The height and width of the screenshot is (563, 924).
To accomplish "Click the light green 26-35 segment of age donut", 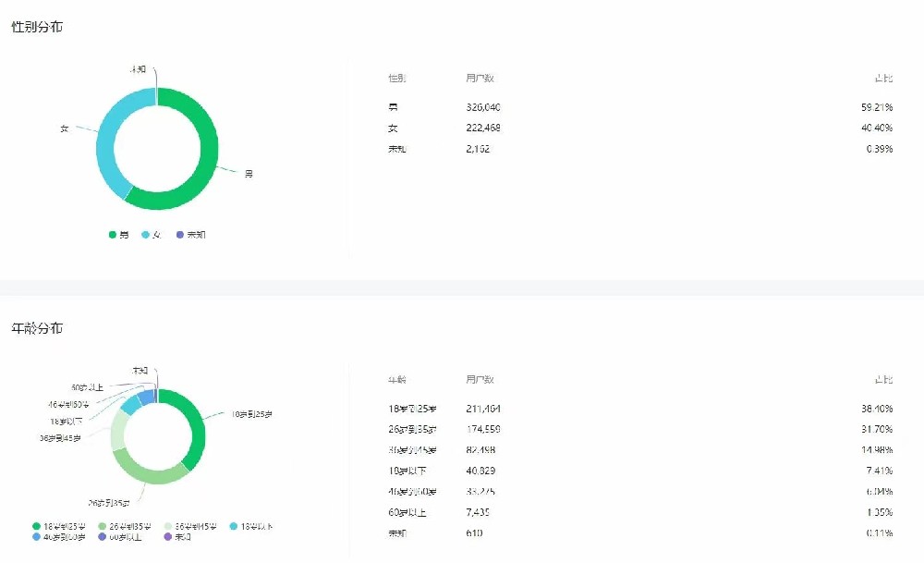I will click(151, 471).
